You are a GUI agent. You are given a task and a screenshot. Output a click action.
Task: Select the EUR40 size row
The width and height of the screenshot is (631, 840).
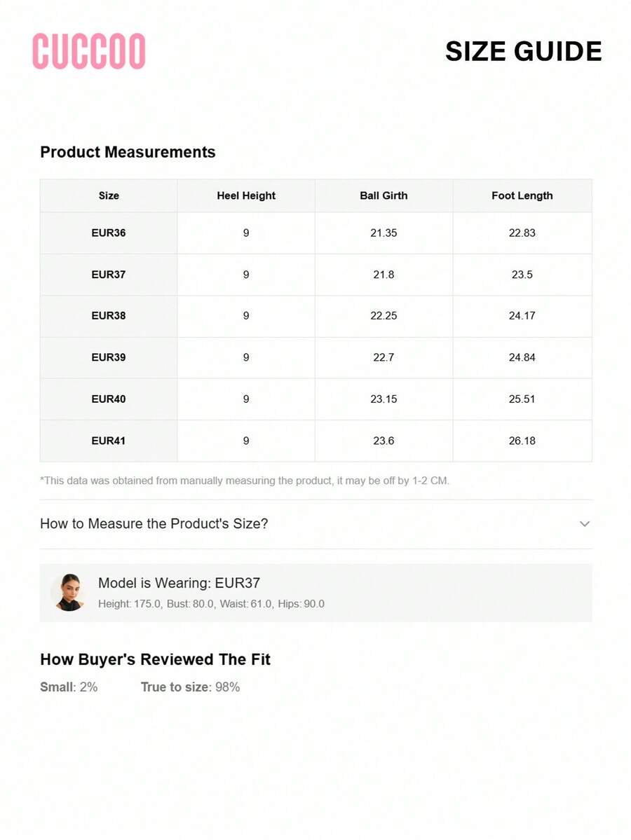(315, 399)
